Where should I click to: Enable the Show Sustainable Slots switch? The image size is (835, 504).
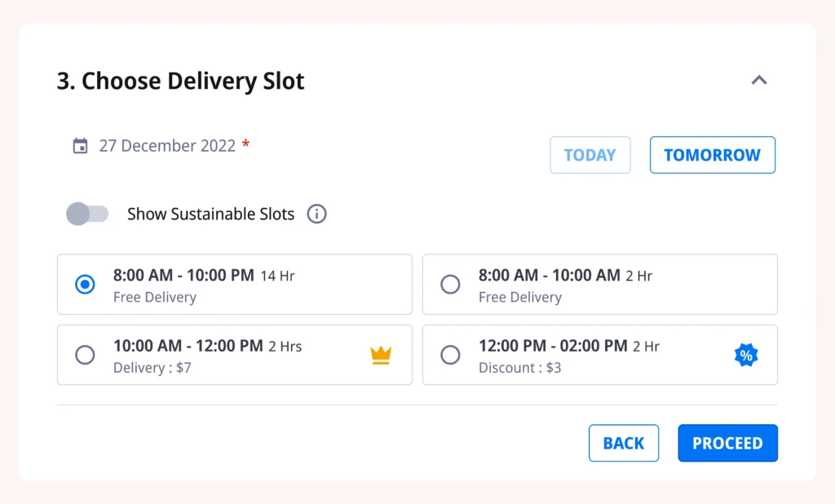click(x=87, y=214)
